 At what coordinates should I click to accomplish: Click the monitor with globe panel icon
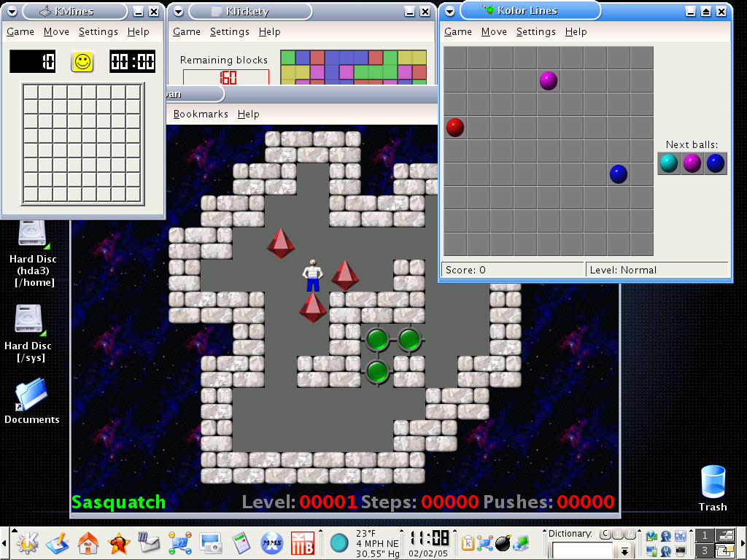click(521, 543)
